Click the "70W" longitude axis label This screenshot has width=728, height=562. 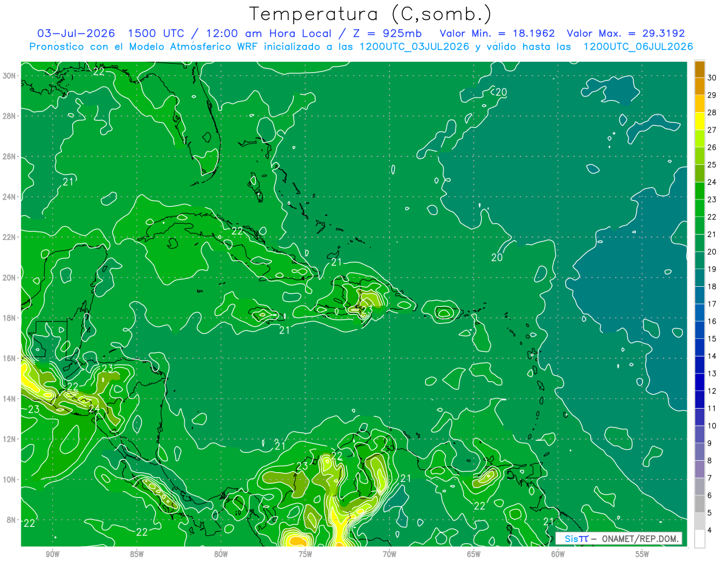(389, 554)
